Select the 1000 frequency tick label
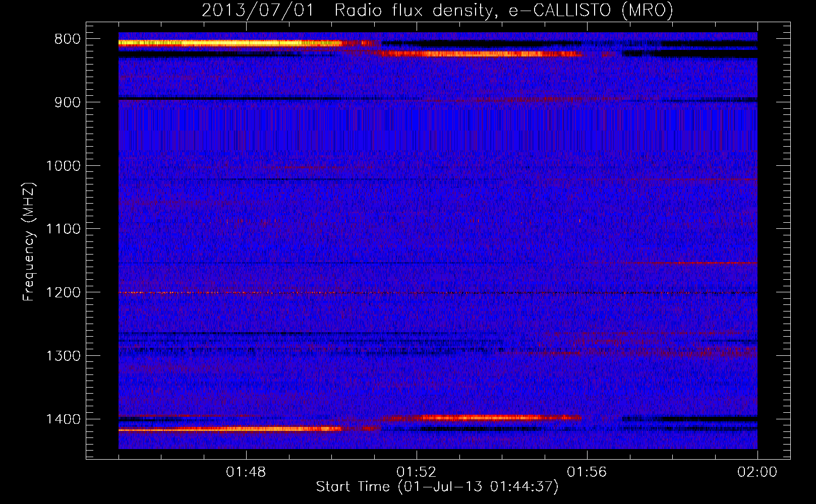Viewport: 816px width, 504px height. (x=63, y=166)
